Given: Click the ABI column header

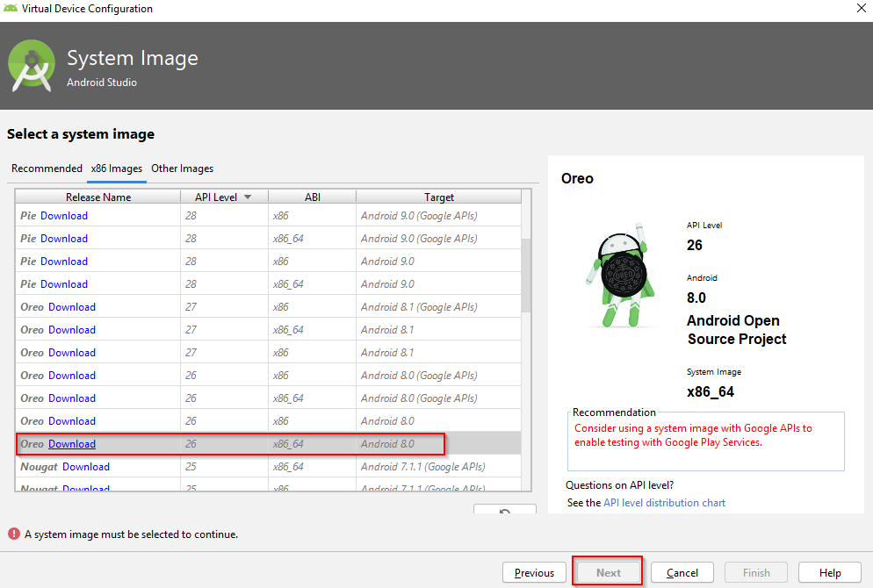Looking at the screenshot, I should (313, 197).
